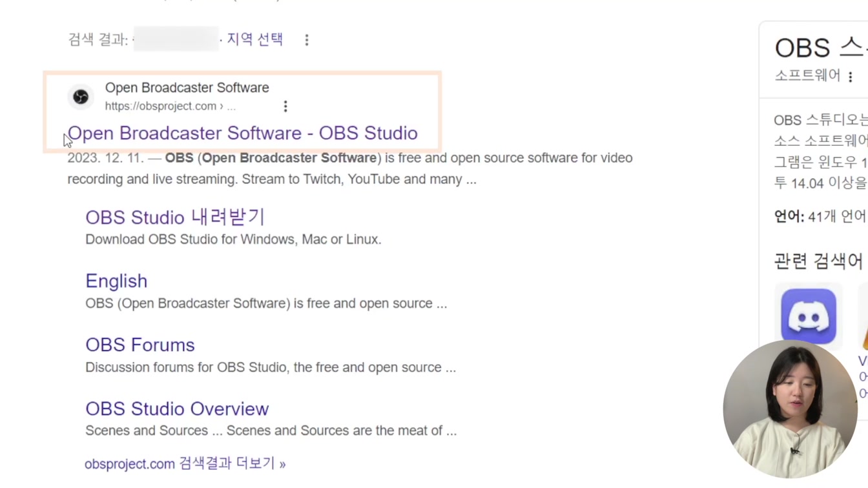Click the OBS logo favicon in search result
Viewport: 868px width, 488px height.
[x=81, y=97]
